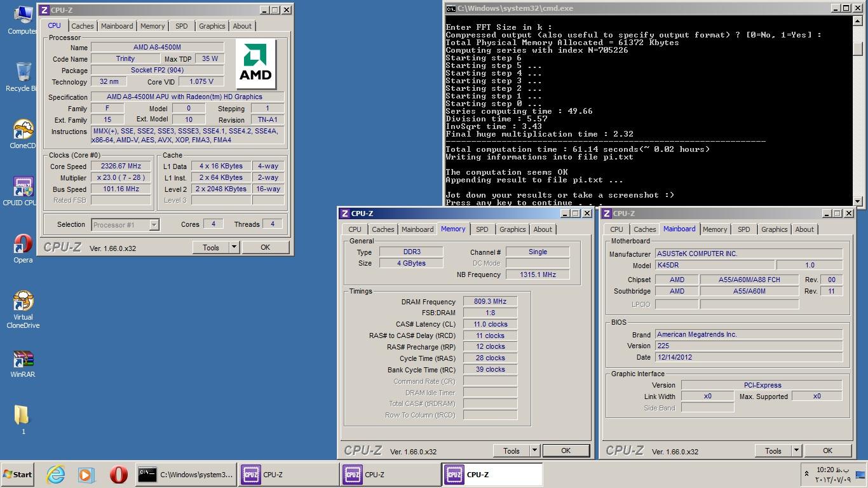
Task: Switch to SPD tab in the Memory CPU-Z window
Action: tap(482, 229)
